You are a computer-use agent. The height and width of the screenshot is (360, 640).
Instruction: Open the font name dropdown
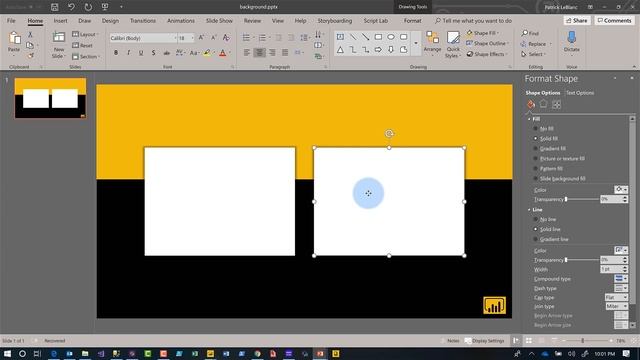click(176, 38)
